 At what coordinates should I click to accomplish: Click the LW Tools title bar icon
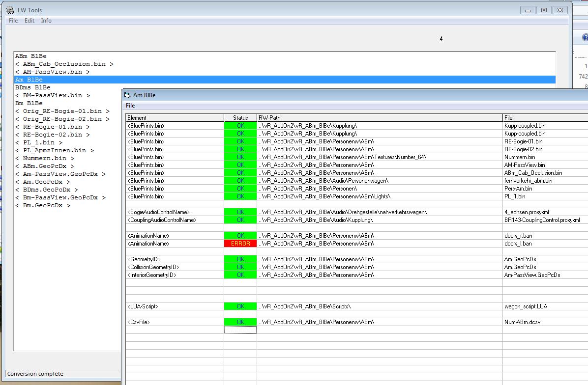(x=10, y=10)
